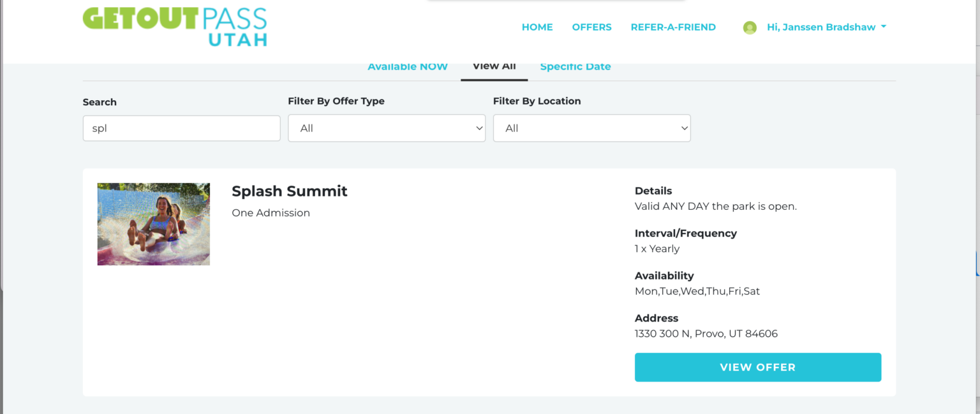Open the Filter By Offer Type dropdown
Viewport: 980px width, 414px height.
coord(386,128)
